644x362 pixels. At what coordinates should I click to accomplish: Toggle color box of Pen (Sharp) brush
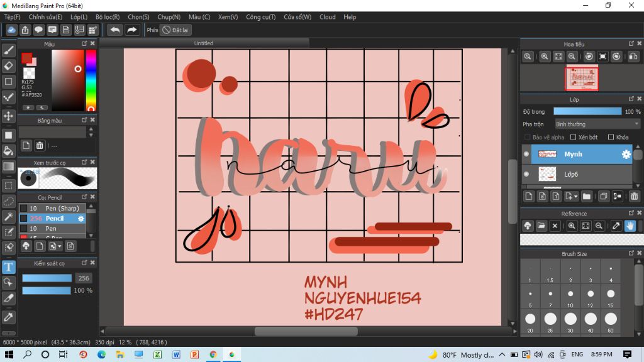24,209
